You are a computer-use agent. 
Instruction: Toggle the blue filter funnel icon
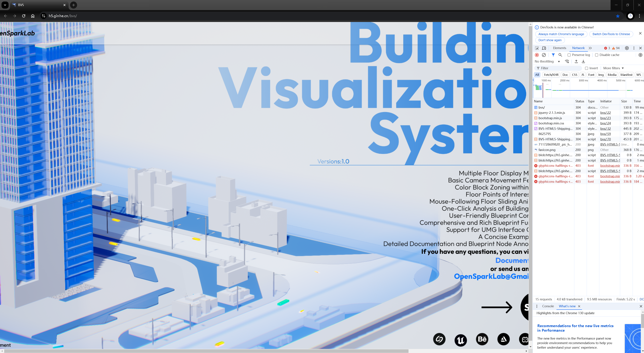(553, 55)
